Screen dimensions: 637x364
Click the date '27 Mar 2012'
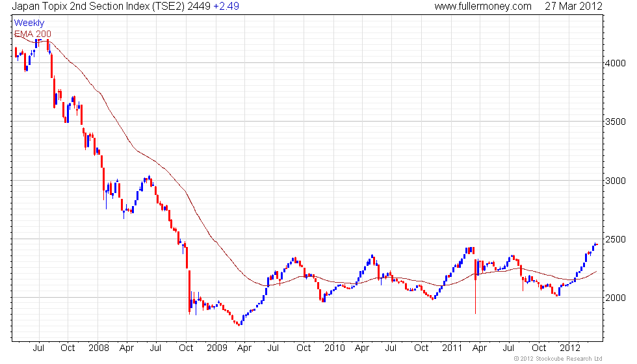coord(573,6)
